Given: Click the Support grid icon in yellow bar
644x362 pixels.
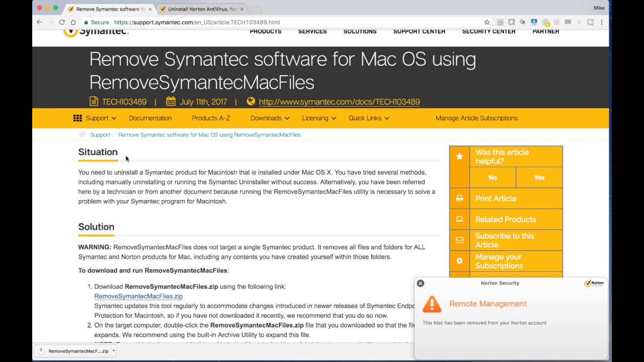Looking at the screenshot, I should [77, 118].
